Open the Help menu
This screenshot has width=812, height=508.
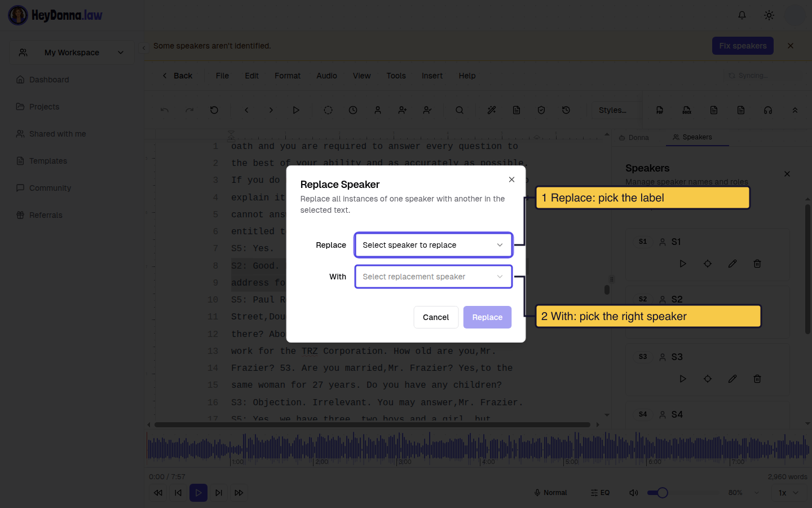pos(467,76)
